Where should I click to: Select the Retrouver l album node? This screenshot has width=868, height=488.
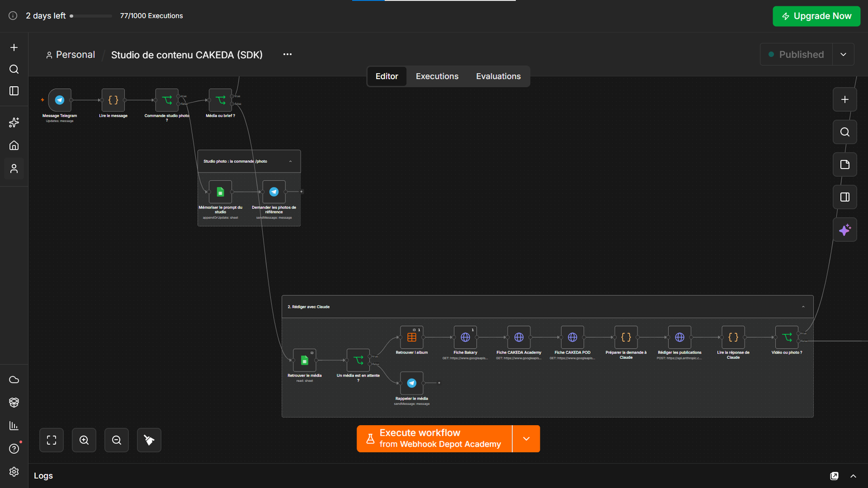tap(412, 337)
